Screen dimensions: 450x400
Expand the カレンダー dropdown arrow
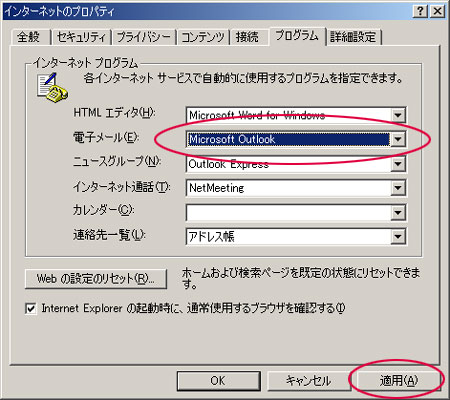click(398, 213)
